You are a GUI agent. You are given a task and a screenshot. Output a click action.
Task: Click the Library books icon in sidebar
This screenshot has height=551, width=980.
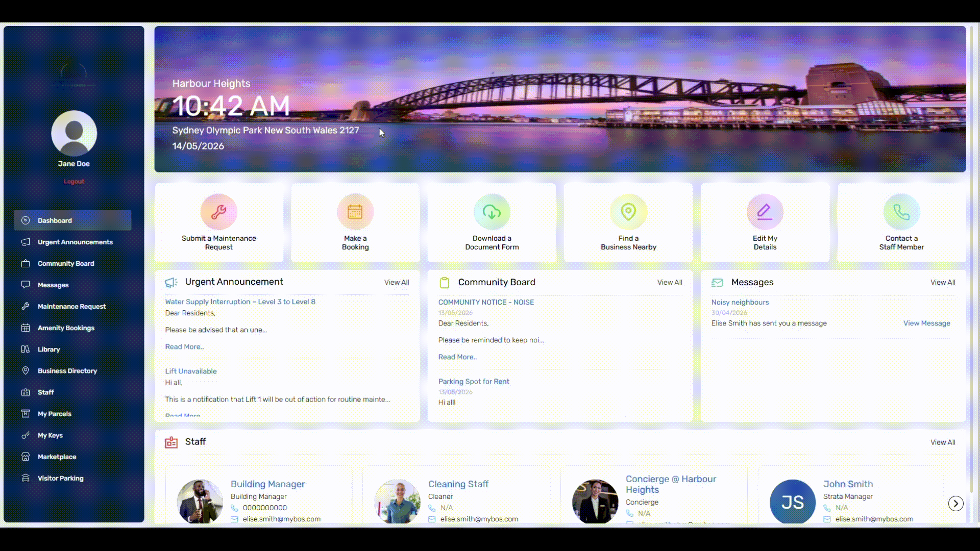(x=26, y=349)
